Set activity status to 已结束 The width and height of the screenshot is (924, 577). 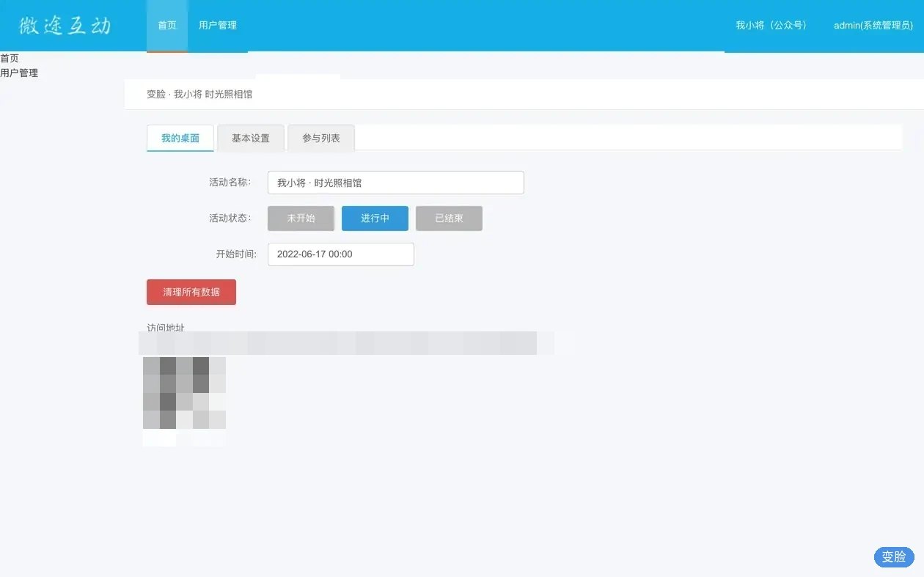[449, 218]
